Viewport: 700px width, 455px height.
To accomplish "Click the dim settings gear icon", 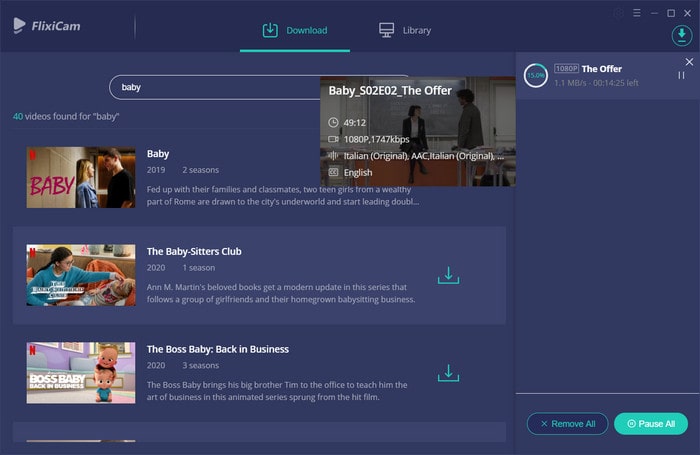I will point(619,13).
